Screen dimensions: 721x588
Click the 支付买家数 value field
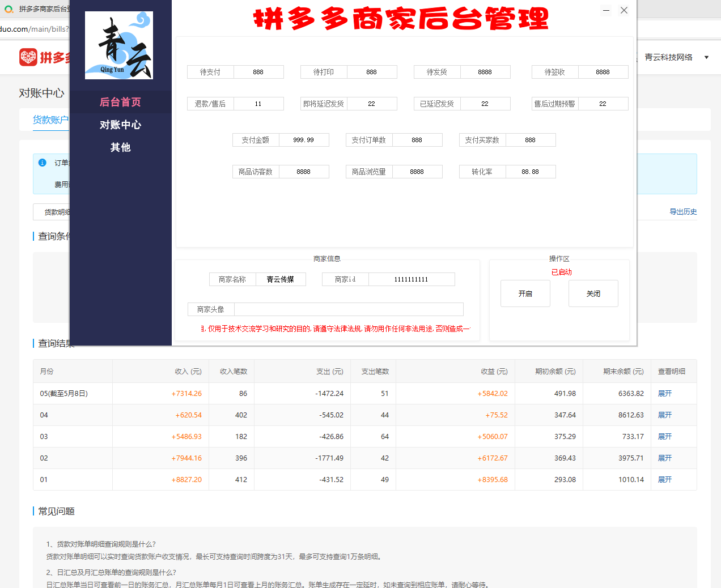click(x=531, y=140)
